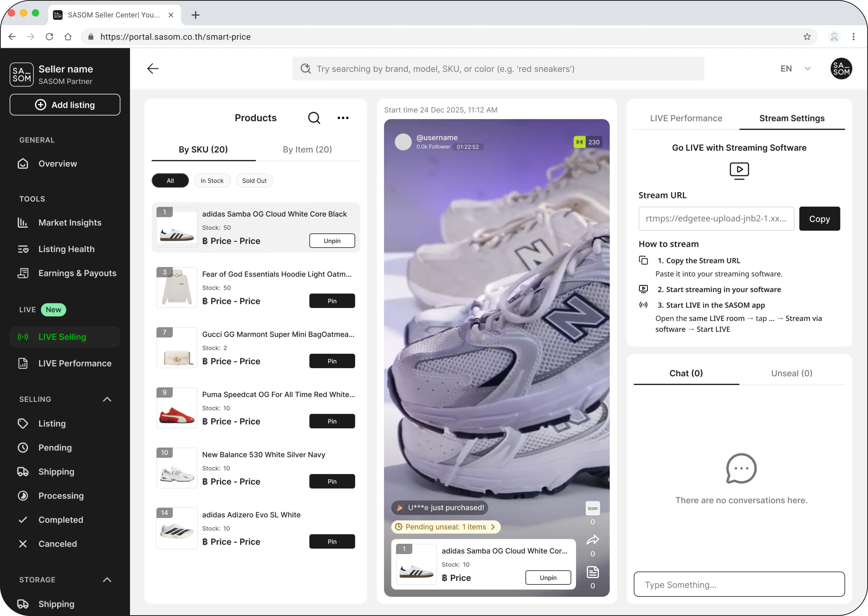Copy the Stream URL
868x616 pixels.
[x=819, y=219]
